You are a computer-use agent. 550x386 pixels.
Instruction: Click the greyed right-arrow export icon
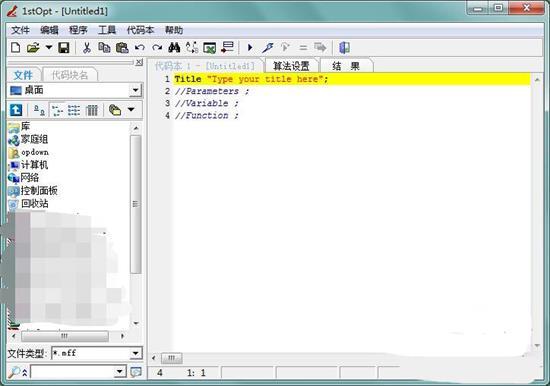320,47
